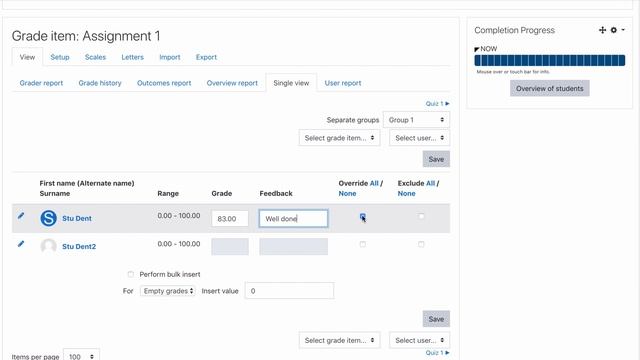Viewport: 640px width, 360px height.
Task: Click the move icon on Completion Progress block
Action: tap(602, 30)
